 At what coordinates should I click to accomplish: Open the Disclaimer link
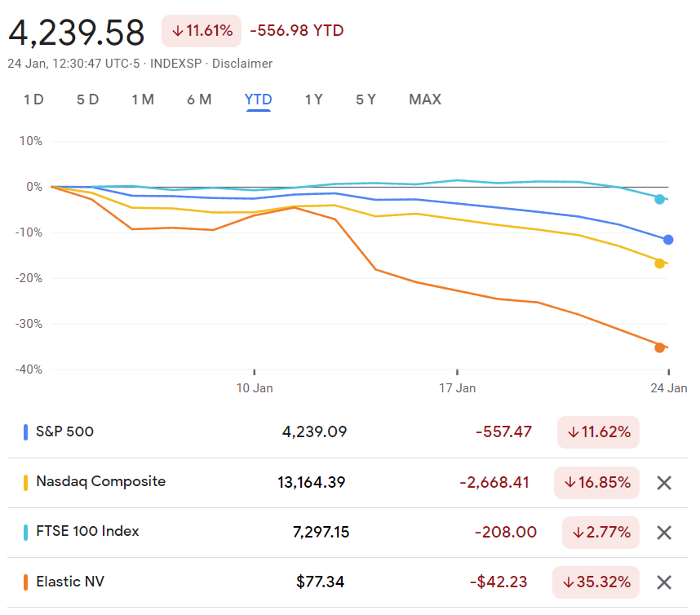pyautogui.click(x=242, y=64)
